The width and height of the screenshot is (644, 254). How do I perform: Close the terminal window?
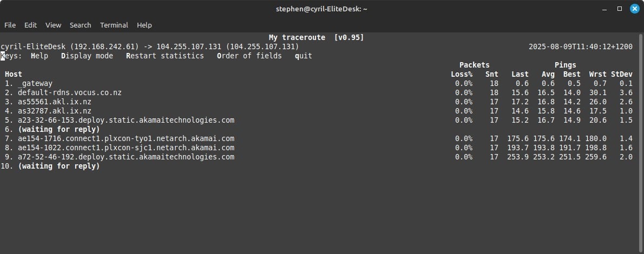(635, 9)
